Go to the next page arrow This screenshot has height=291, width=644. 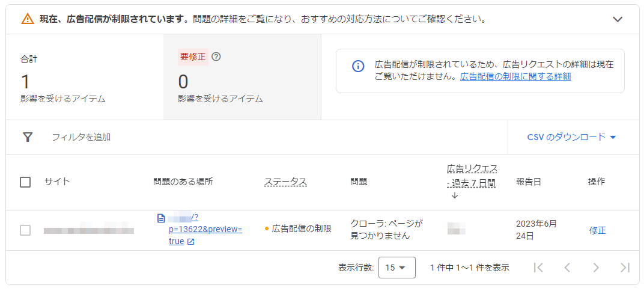point(595,268)
